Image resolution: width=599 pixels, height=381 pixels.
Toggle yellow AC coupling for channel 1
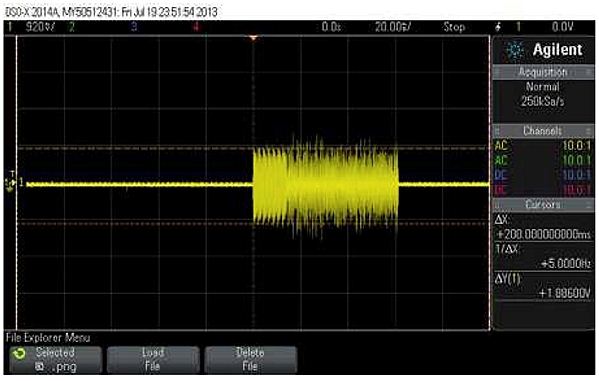click(501, 146)
